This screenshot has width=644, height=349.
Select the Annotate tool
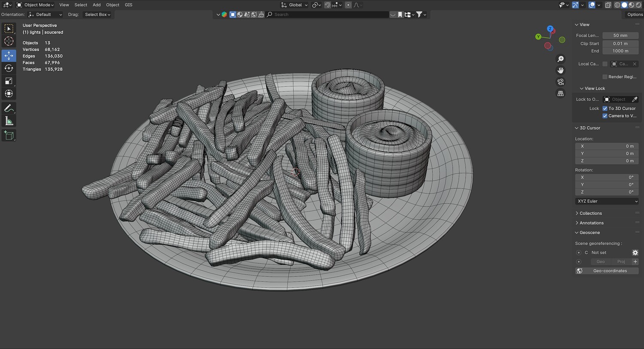point(9,108)
